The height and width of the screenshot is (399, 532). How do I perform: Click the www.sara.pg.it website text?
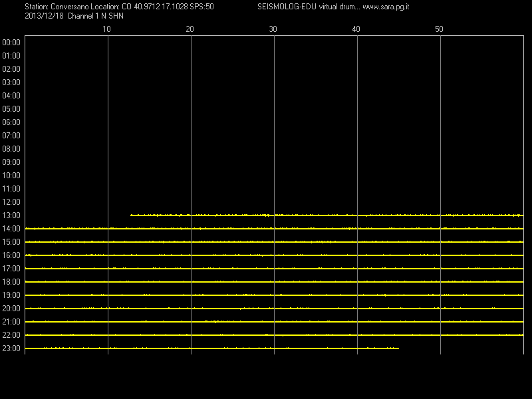(x=386, y=7)
